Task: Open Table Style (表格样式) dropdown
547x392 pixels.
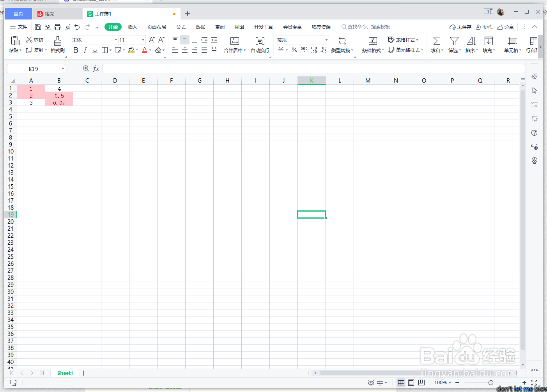Action: pos(403,40)
